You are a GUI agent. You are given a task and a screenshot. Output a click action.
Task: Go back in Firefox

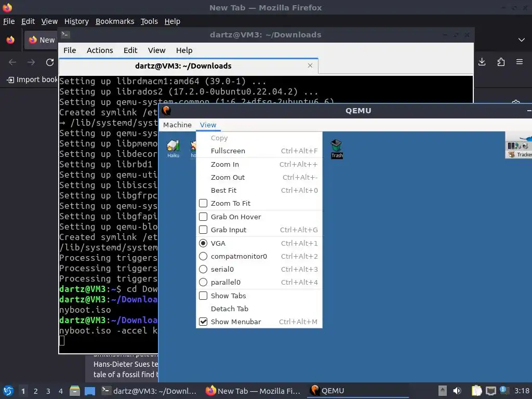pyautogui.click(x=12, y=62)
